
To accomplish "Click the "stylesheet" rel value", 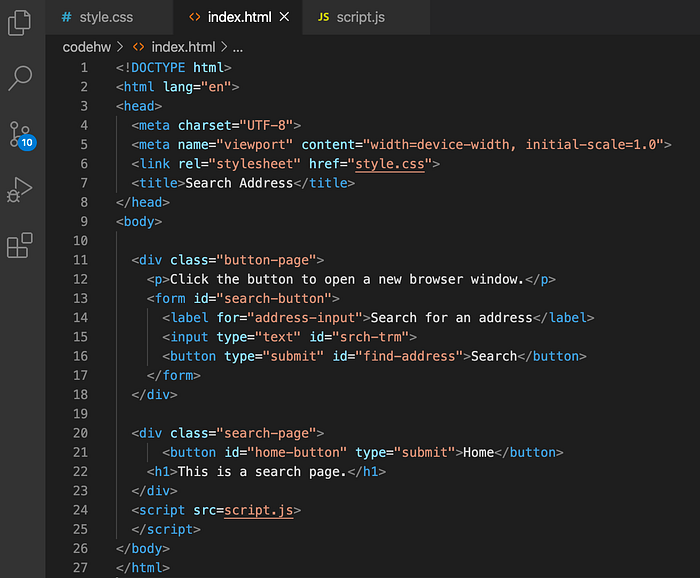I will [x=255, y=164].
